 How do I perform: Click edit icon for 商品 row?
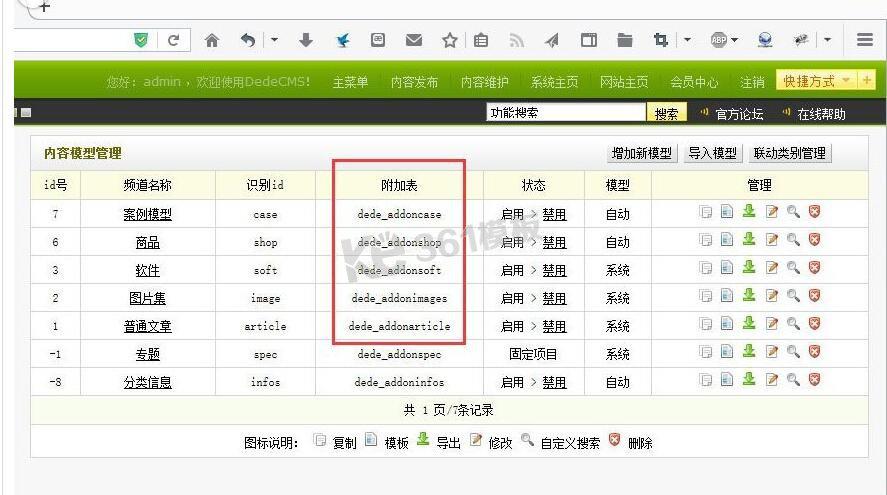[x=772, y=240]
